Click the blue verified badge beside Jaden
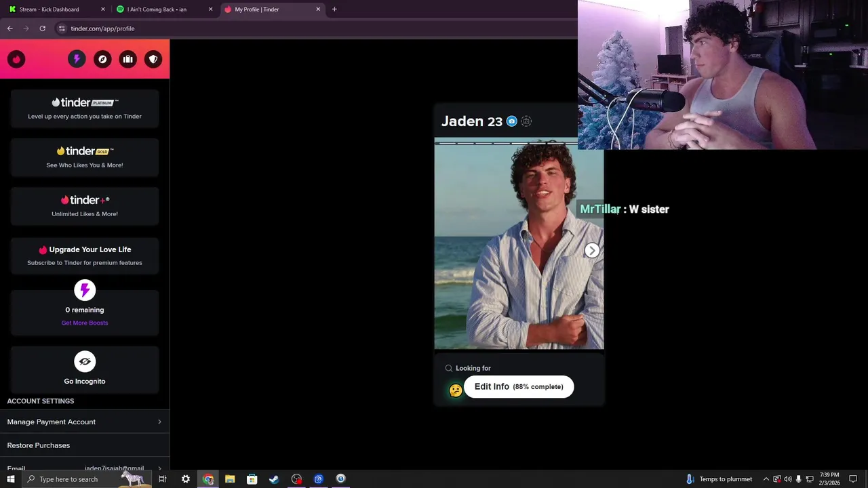868x488 pixels. click(x=511, y=121)
